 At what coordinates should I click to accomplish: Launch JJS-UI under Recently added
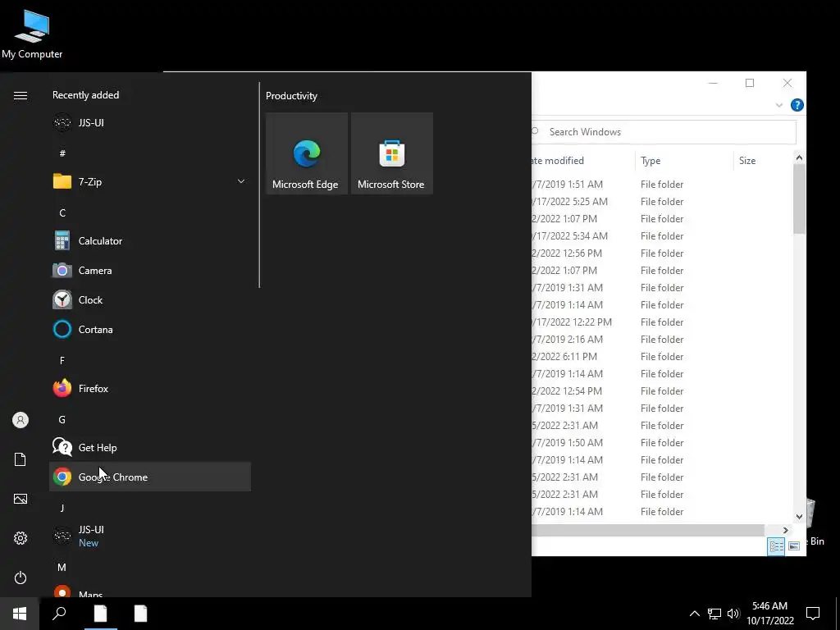(150, 123)
